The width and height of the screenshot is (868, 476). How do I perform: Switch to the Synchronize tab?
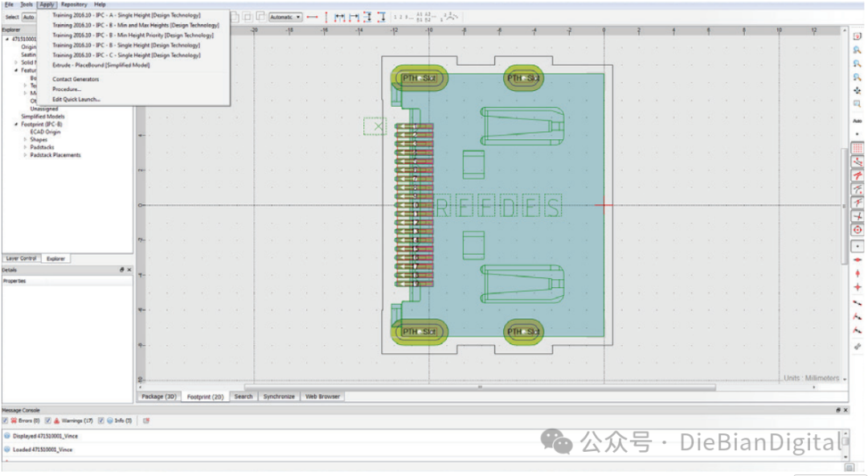tap(279, 396)
